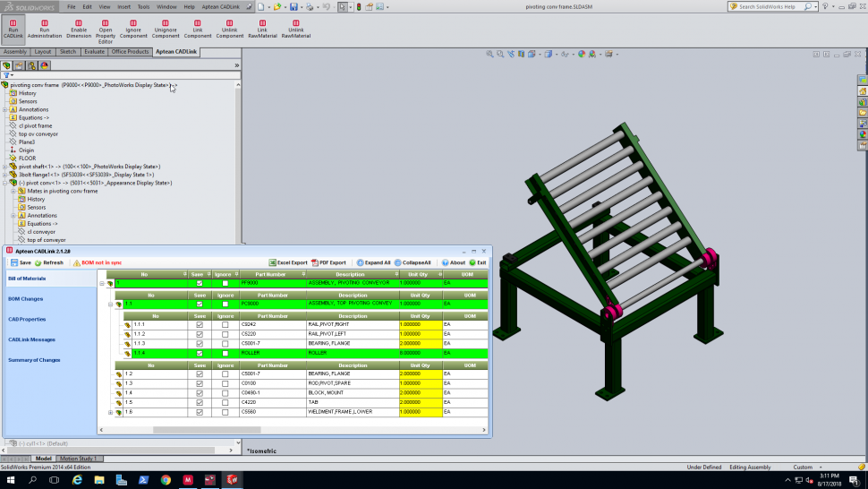
Task: Click Expand All in CADLink toolbar
Action: click(374, 262)
